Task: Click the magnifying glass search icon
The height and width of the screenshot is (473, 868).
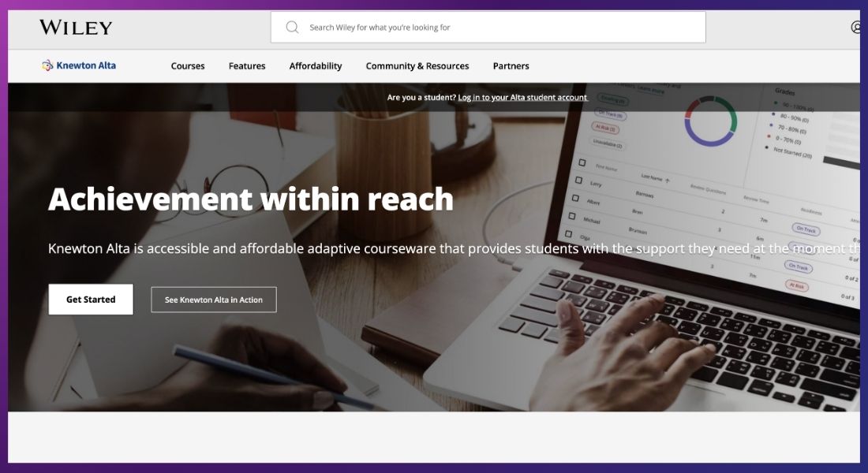Action: [x=292, y=27]
